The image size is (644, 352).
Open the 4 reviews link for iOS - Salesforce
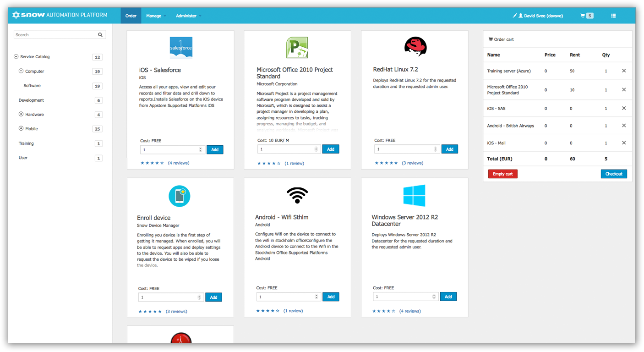click(179, 163)
